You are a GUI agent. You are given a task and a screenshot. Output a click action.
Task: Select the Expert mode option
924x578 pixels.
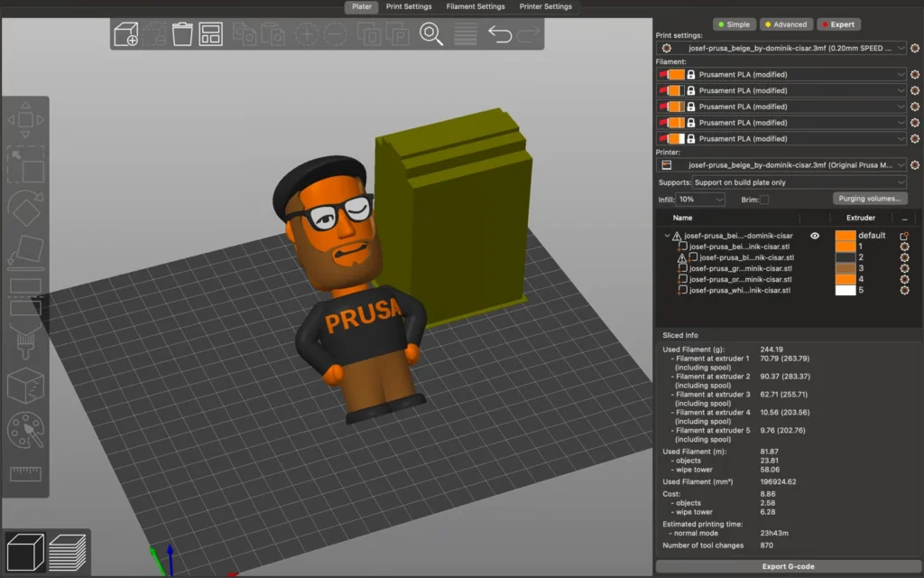(838, 24)
